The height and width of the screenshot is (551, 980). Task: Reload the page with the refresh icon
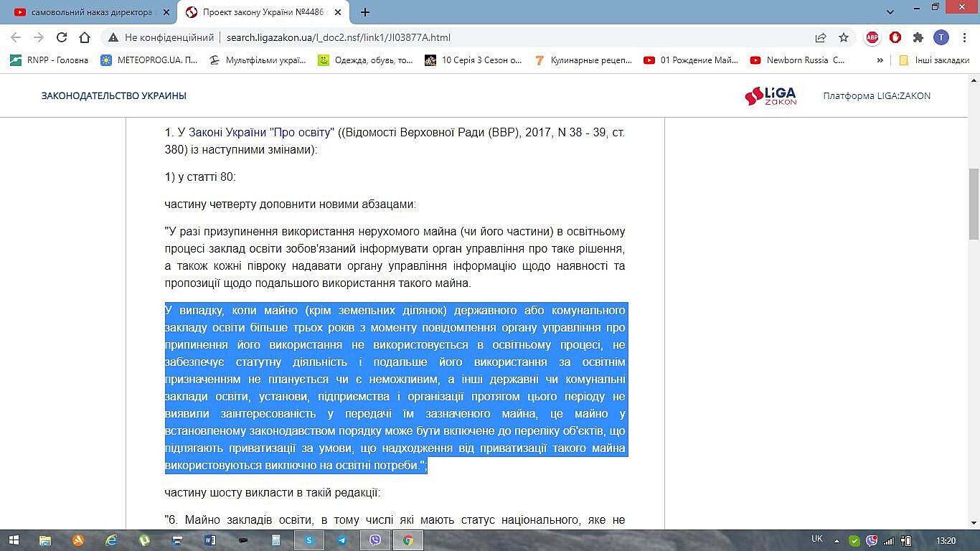click(x=62, y=37)
